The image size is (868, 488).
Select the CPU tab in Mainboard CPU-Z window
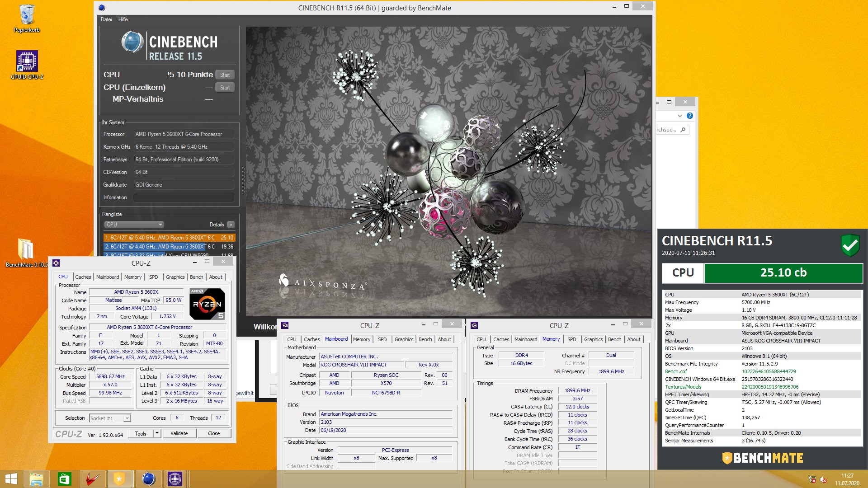click(292, 339)
